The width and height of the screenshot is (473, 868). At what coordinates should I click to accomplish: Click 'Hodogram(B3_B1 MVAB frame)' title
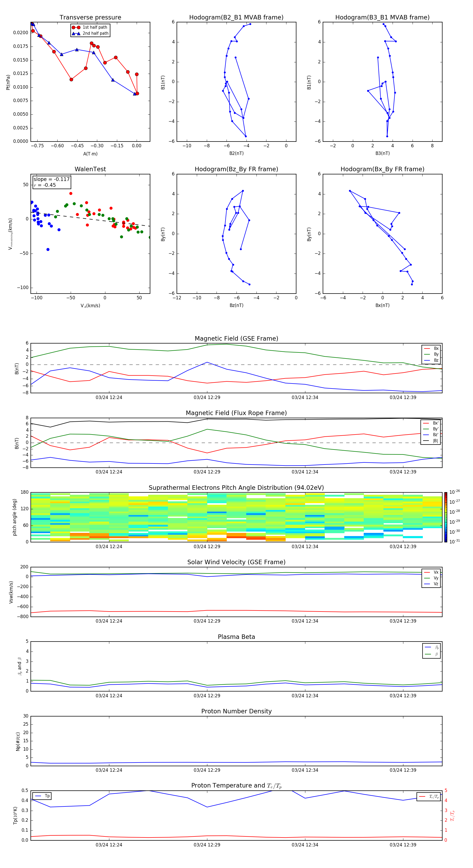[382, 18]
